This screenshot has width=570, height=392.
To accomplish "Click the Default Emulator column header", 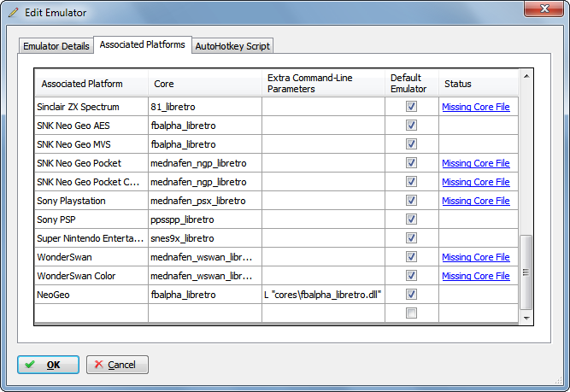I will 412,84.
